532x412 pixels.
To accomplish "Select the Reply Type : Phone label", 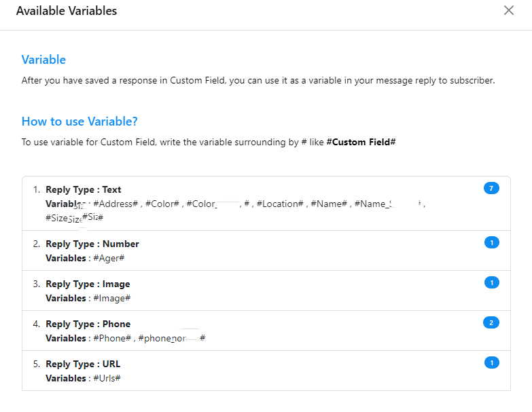I will click(x=88, y=324).
